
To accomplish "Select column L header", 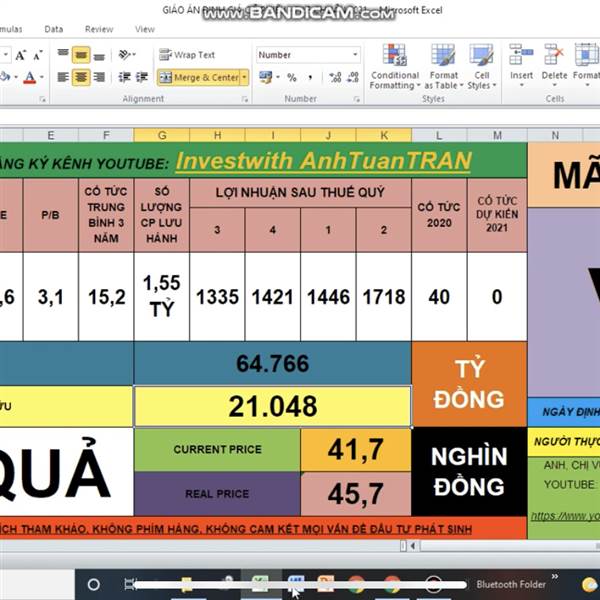I will pos(439,135).
